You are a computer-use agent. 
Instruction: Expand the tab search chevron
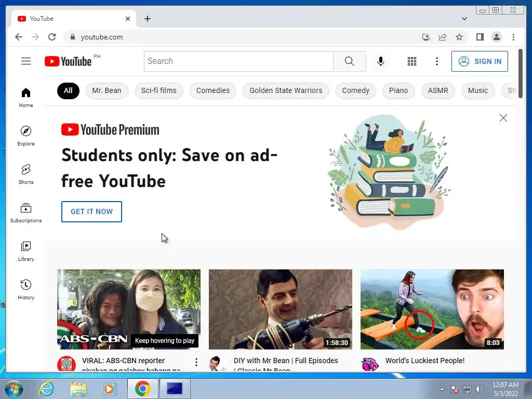(x=464, y=19)
